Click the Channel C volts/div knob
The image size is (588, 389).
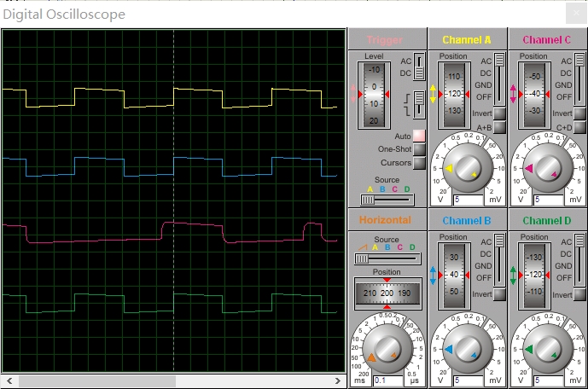point(546,168)
